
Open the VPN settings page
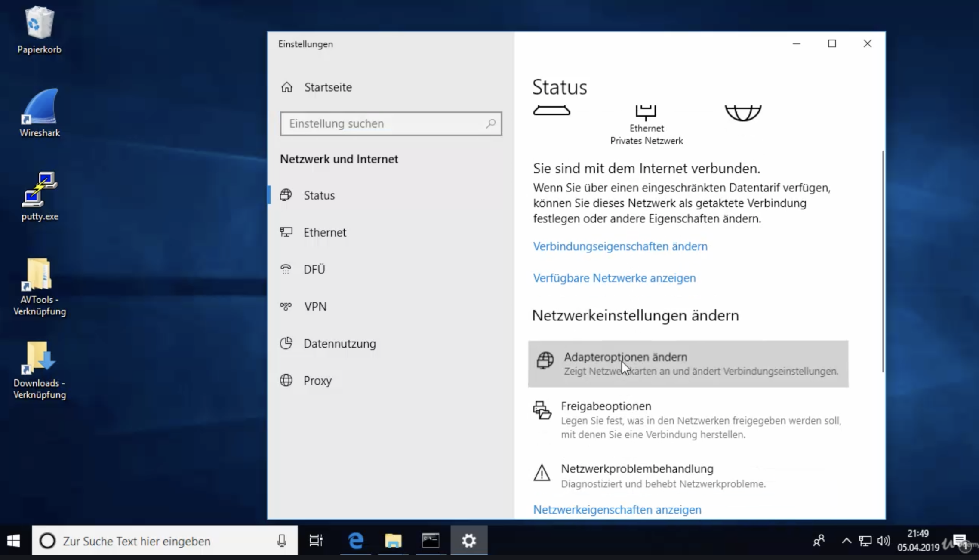[391, 306]
